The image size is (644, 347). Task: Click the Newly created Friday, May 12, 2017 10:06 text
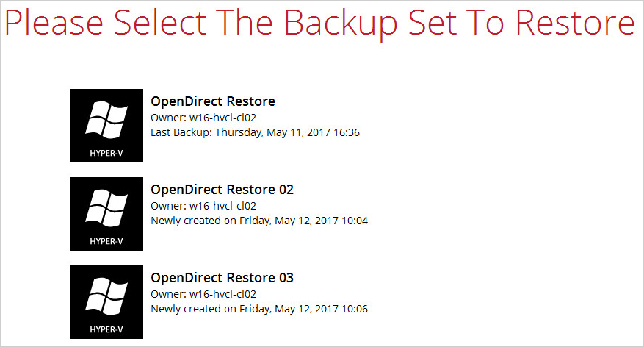tap(259, 310)
